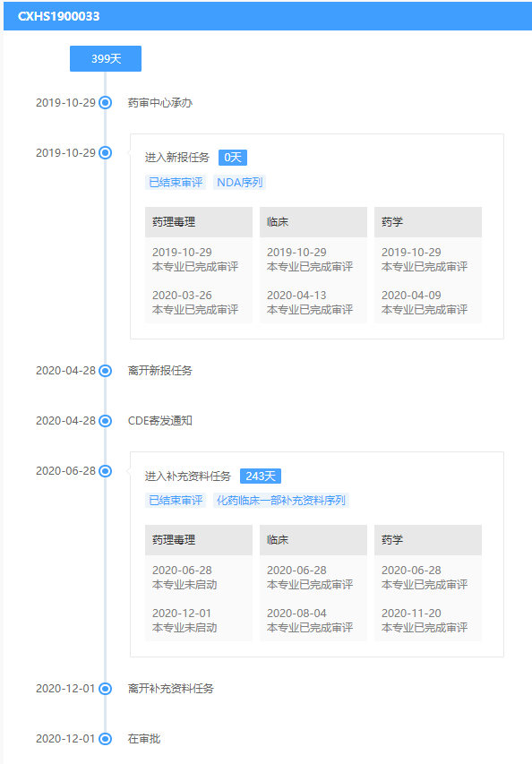Image resolution: width=532 pixels, height=764 pixels.
Task: Click the 0天 duration badge
Action: pyautogui.click(x=233, y=158)
